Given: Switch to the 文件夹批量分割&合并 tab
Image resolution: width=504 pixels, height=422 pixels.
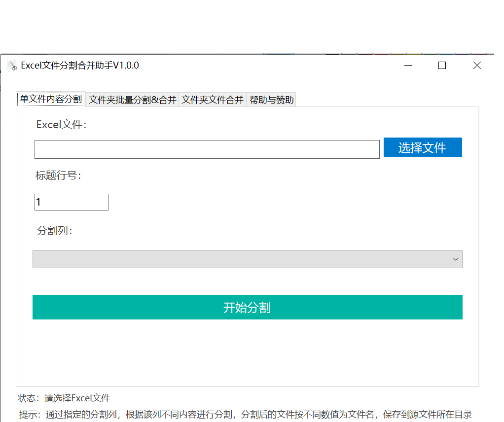Looking at the screenshot, I should (x=132, y=99).
